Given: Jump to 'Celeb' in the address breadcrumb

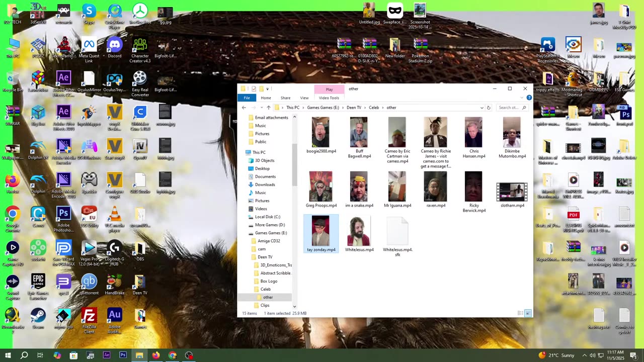Looking at the screenshot, I should pyautogui.click(x=374, y=108).
